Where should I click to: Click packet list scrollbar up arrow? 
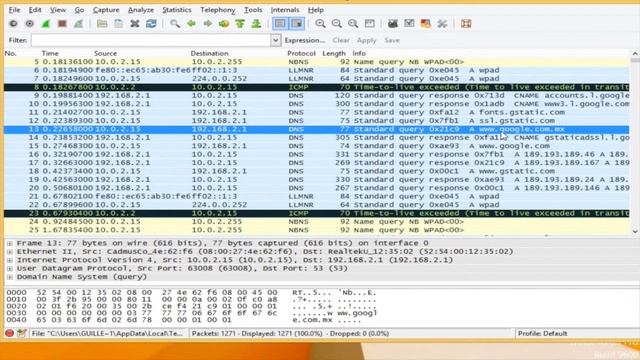tap(635, 53)
